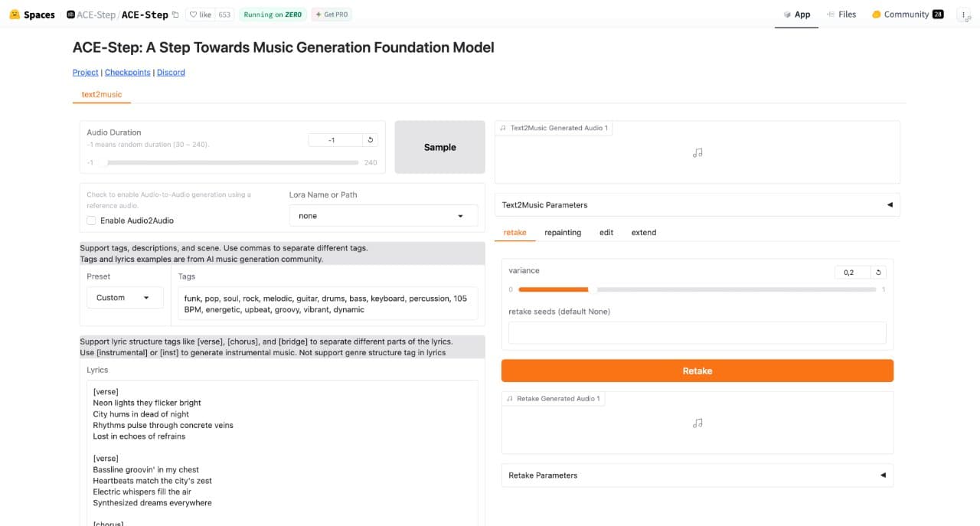Viewport: 980px width, 526px height.
Task: Open the Project link
Action: point(86,72)
